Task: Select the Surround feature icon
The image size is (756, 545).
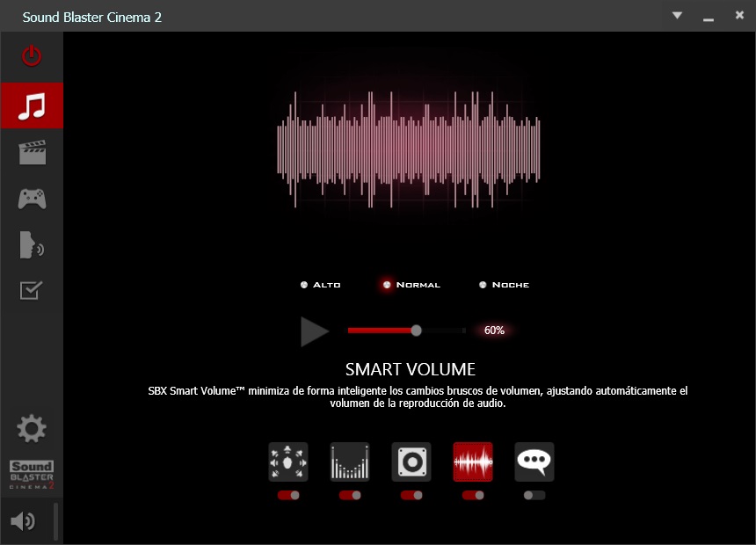Action: pos(288,462)
